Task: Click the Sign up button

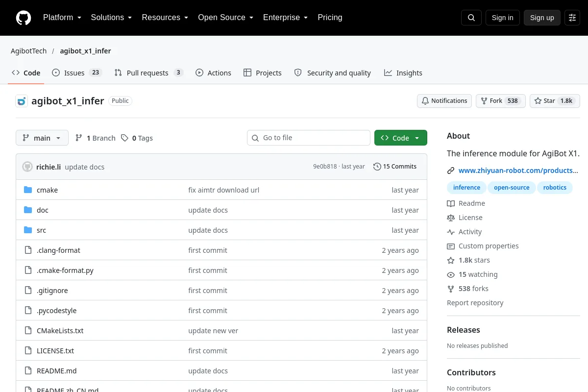Action: (x=542, y=18)
